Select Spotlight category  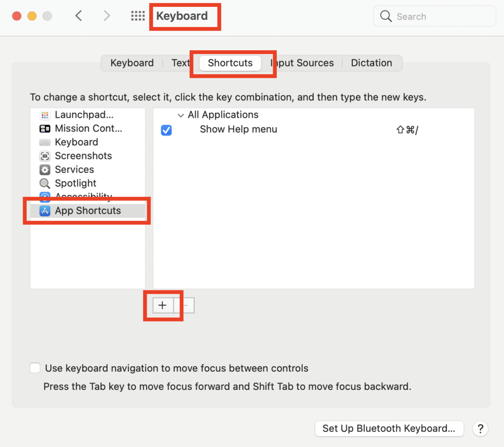point(88,183)
